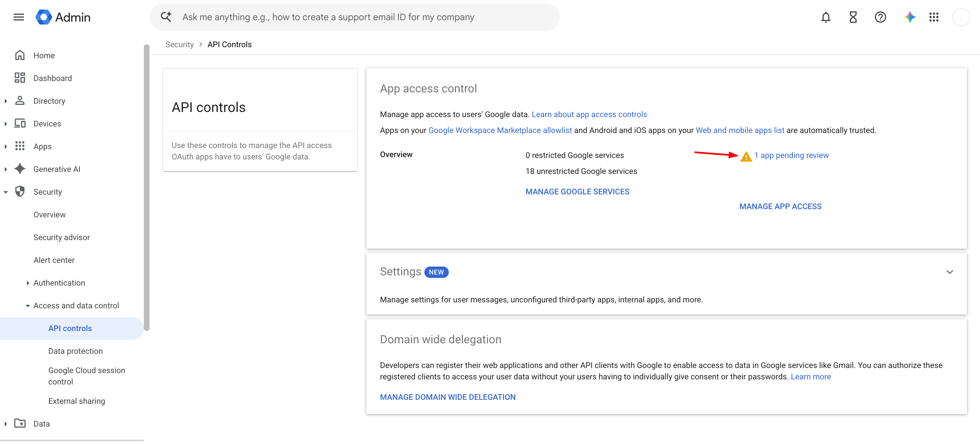Click the search sparkle icon
980x445 pixels.
click(x=166, y=17)
